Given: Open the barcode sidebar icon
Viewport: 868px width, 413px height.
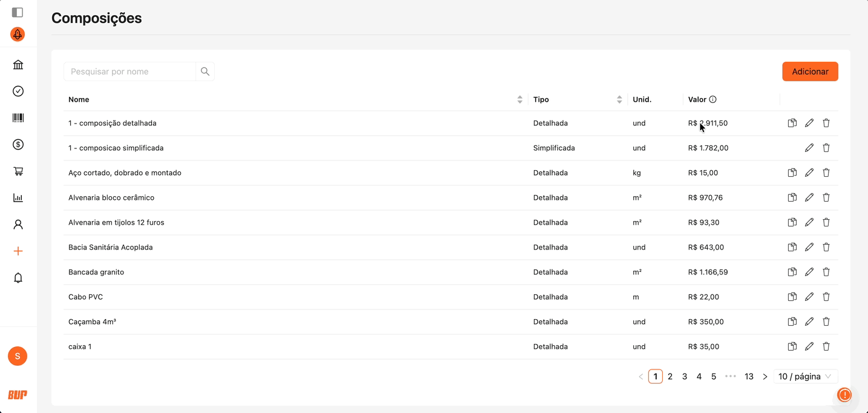Looking at the screenshot, I should (x=18, y=117).
